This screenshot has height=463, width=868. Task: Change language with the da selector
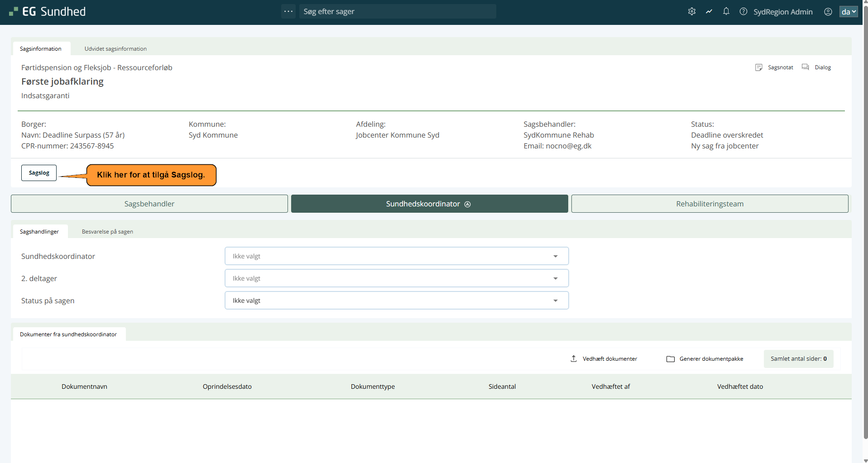(x=848, y=12)
